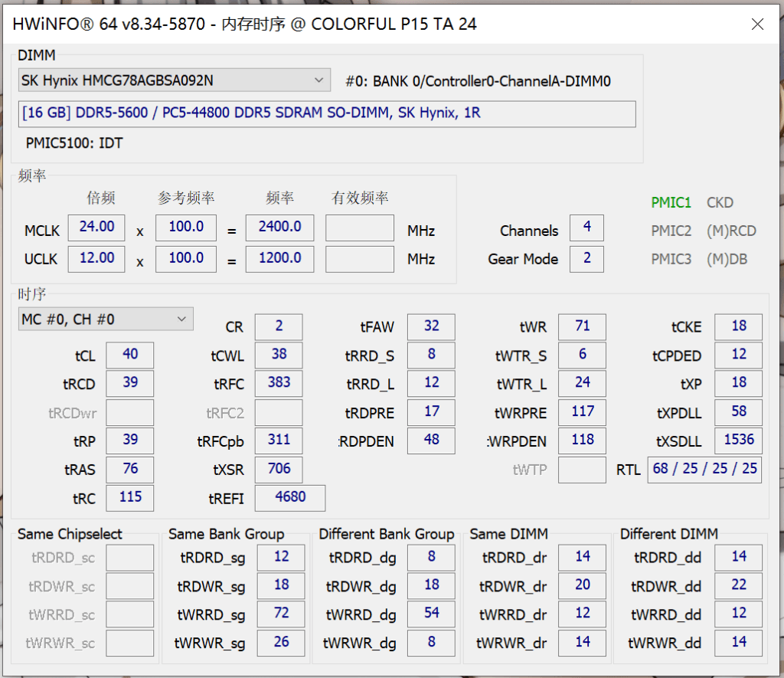Click the Gear Mode value 2
This screenshot has width=784, height=678.
coord(587,259)
